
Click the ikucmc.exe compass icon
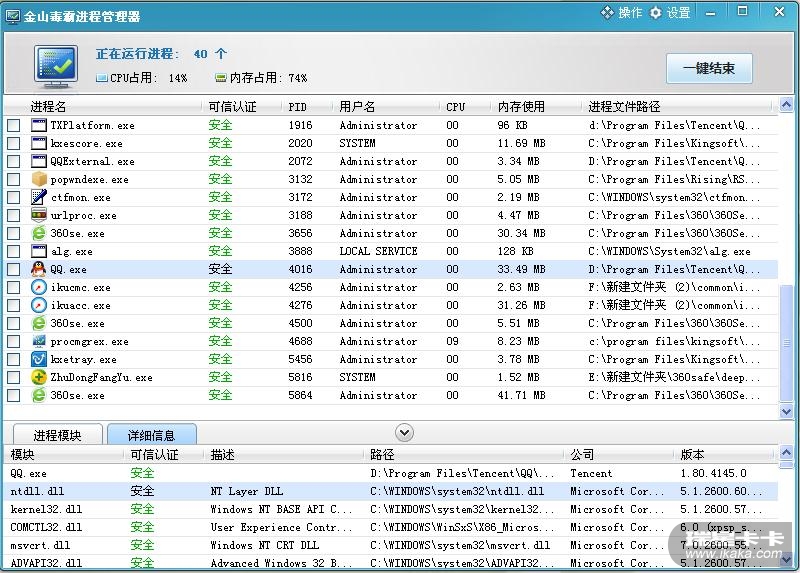[x=39, y=287]
